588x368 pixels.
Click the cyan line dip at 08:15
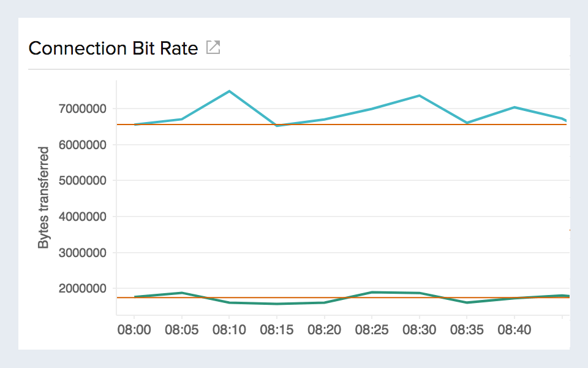pyautogui.click(x=277, y=125)
